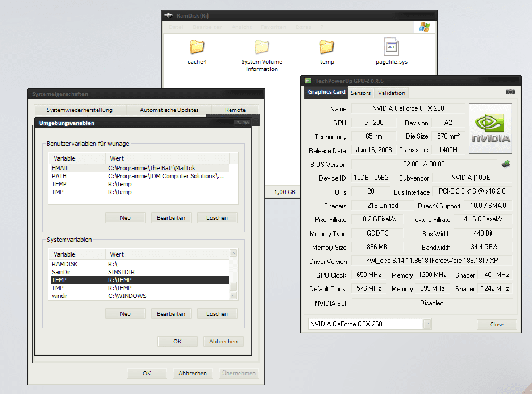Select user variable TEMP with value R:\Temp
The width and height of the screenshot is (532, 394).
tap(140, 184)
